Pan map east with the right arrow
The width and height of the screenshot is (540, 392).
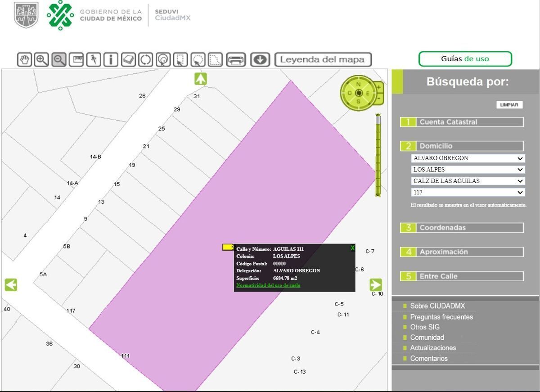(376, 285)
